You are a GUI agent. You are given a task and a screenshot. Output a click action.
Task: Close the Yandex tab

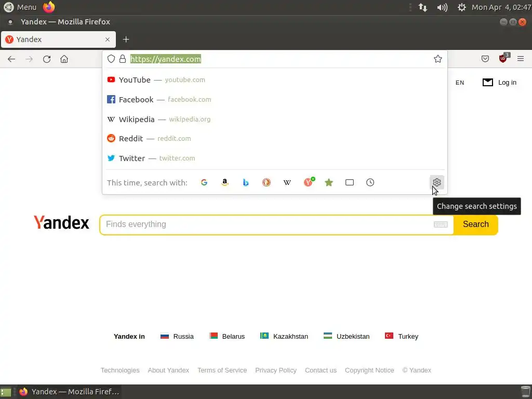tap(108, 39)
